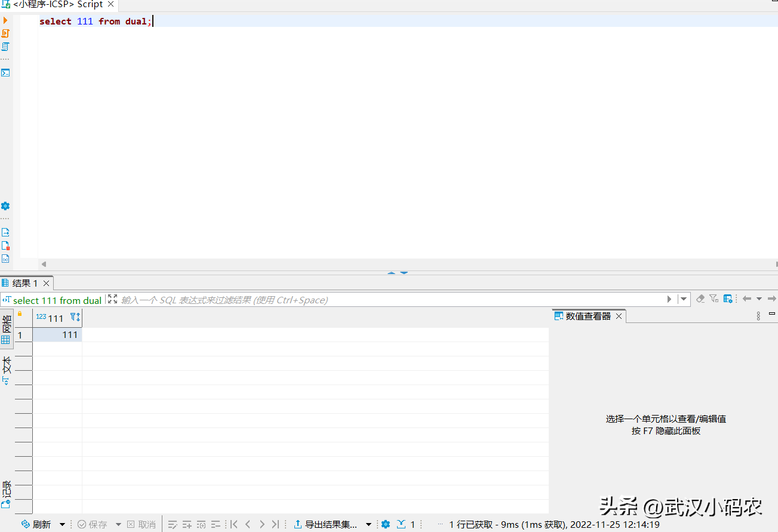
Task: Switch to the 文本 text view
Action: coord(6,371)
